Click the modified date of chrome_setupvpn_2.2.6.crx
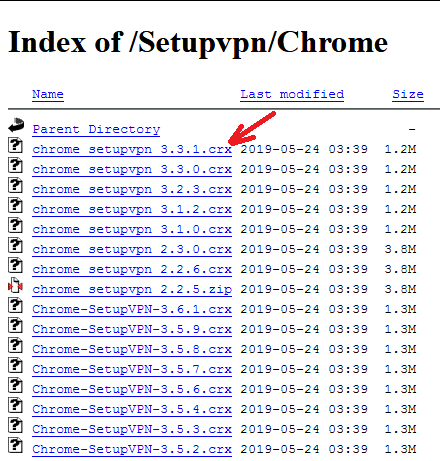This screenshot has height=461, width=440. click(304, 269)
